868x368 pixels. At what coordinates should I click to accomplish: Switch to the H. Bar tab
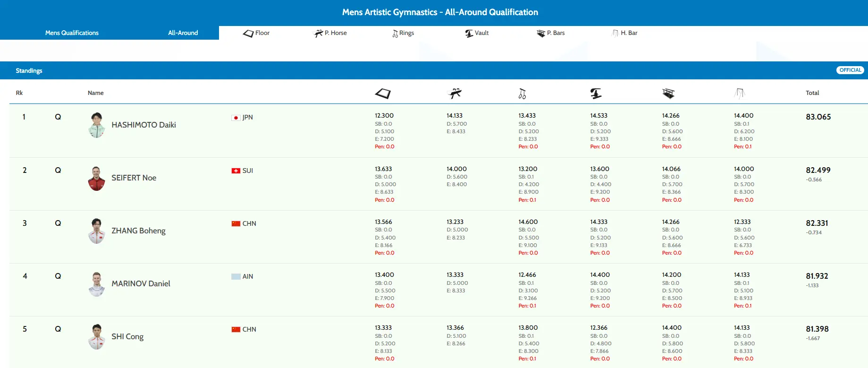[x=624, y=33]
